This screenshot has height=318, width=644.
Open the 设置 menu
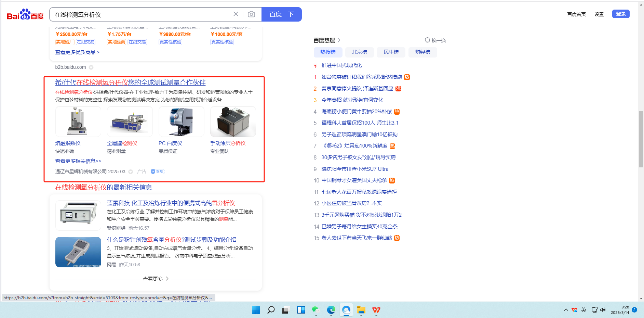pyautogui.click(x=599, y=14)
